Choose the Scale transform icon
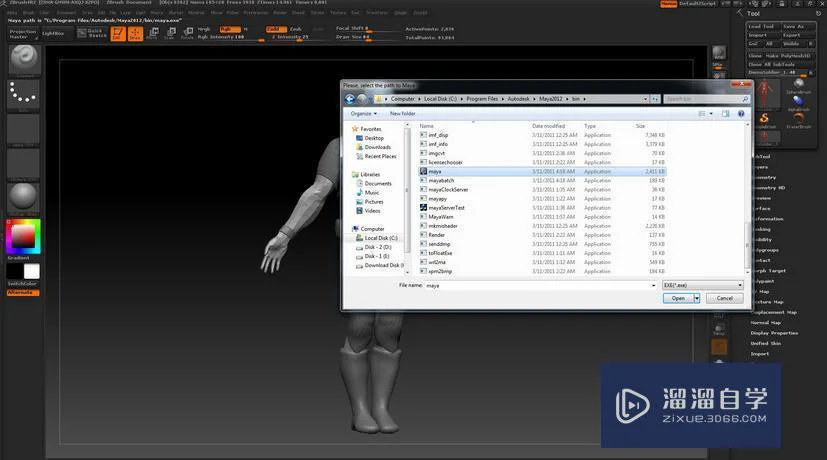The height and width of the screenshot is (460, 827). [x=170, y=34]
